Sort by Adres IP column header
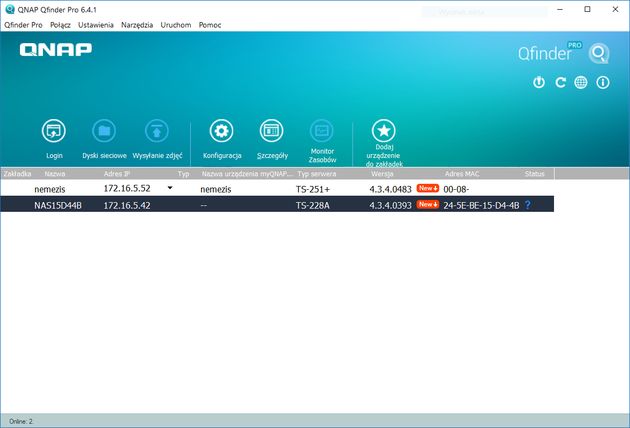630x428 pixels. coord(117,174)
